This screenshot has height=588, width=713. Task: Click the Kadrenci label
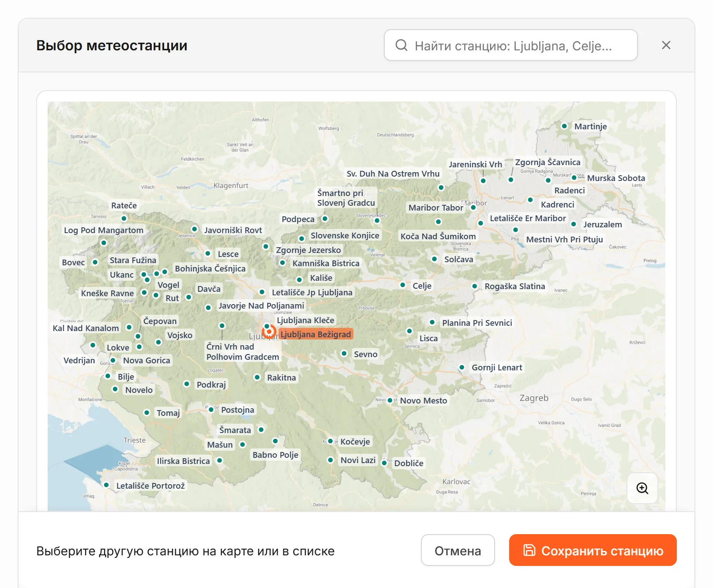point(557,204)
